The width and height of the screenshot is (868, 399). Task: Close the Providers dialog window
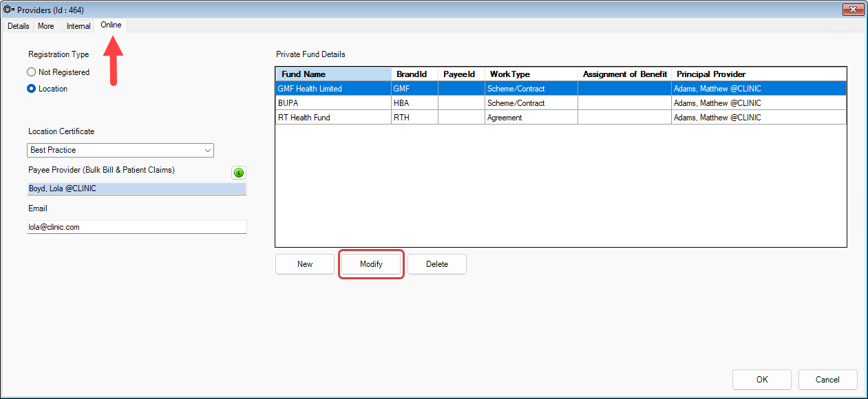(853, 9)
